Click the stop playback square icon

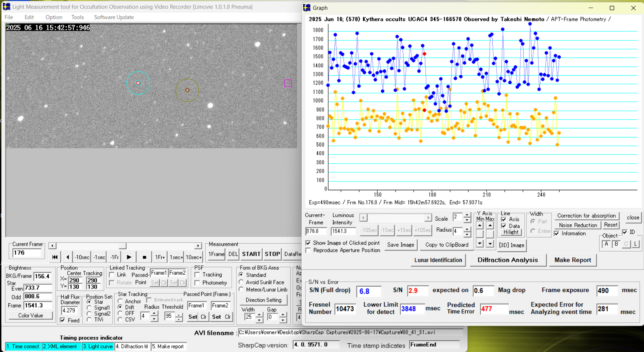(x=144, y=257)
